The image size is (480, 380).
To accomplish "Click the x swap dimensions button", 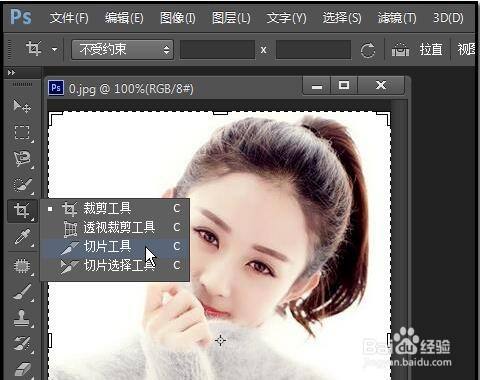I will click(x=264, y=50).
